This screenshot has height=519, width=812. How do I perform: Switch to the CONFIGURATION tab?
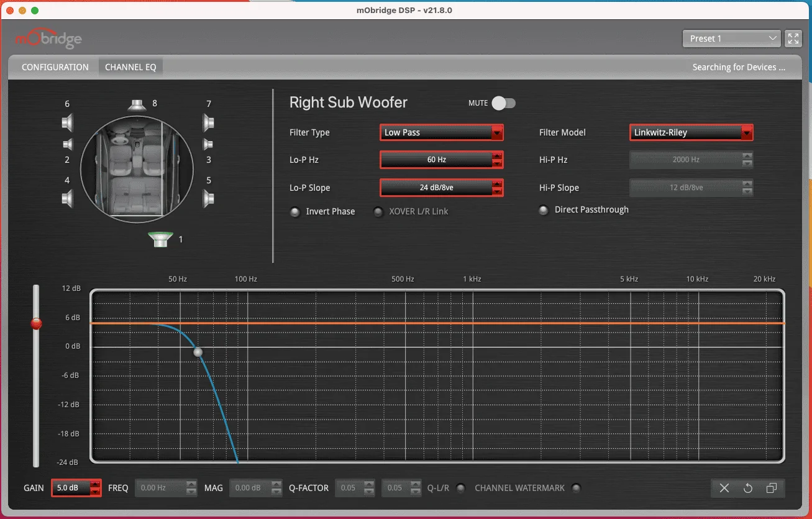point(55,67)
